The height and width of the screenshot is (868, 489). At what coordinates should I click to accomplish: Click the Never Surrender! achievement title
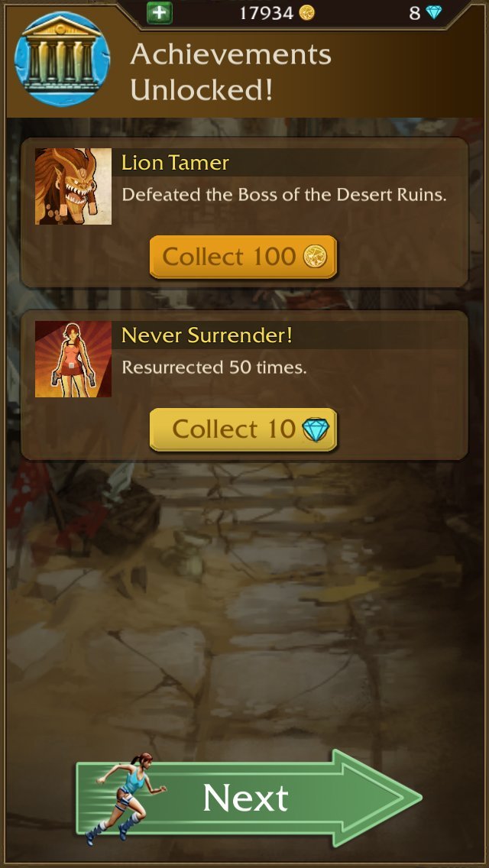tap(206, 335)
